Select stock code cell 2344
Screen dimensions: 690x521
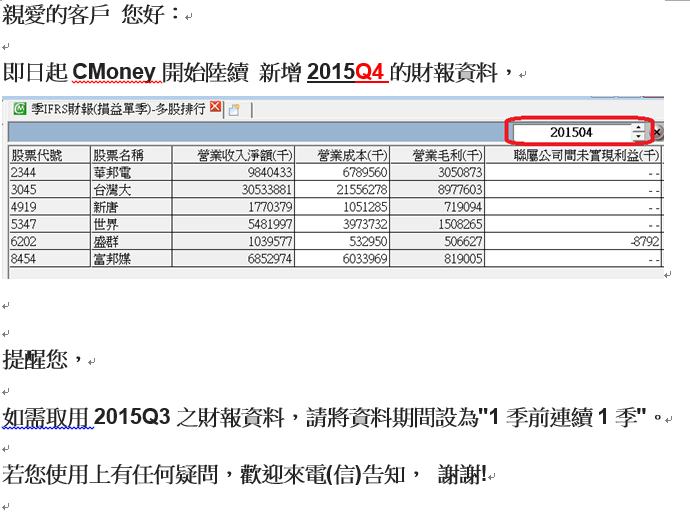point(49,172)
